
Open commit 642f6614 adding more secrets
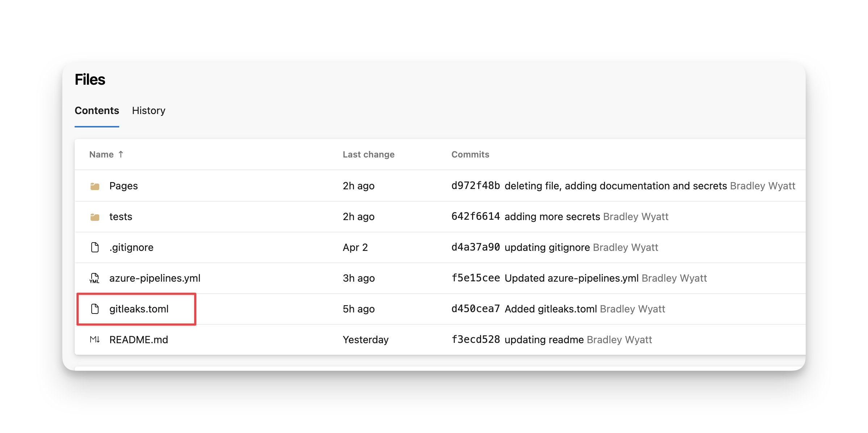(526, 216)
